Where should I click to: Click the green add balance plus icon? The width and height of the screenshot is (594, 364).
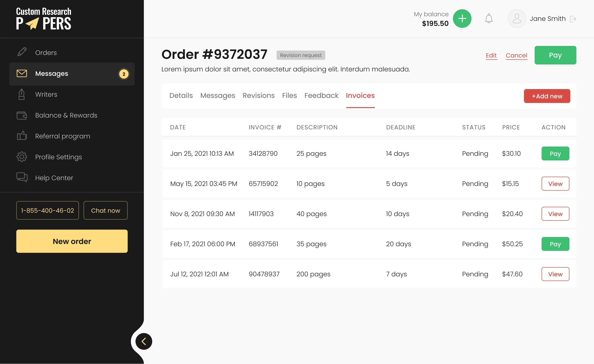(x=462, y=19)
